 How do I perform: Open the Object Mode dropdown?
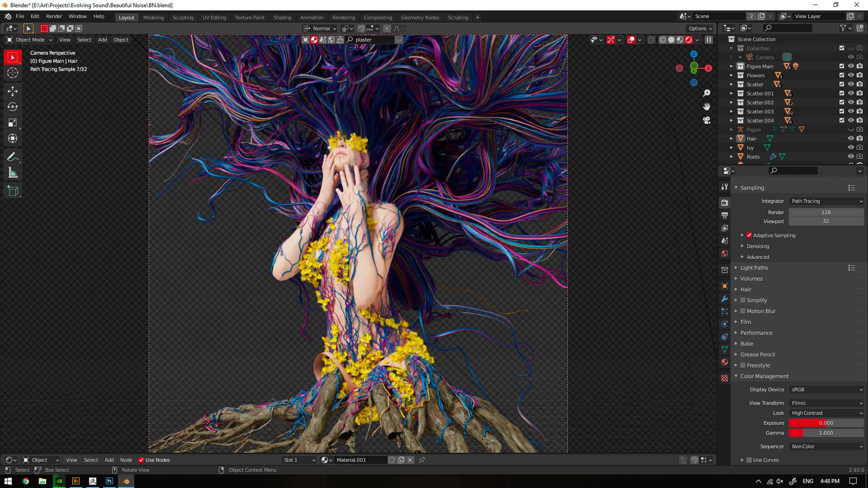(29, 40)
